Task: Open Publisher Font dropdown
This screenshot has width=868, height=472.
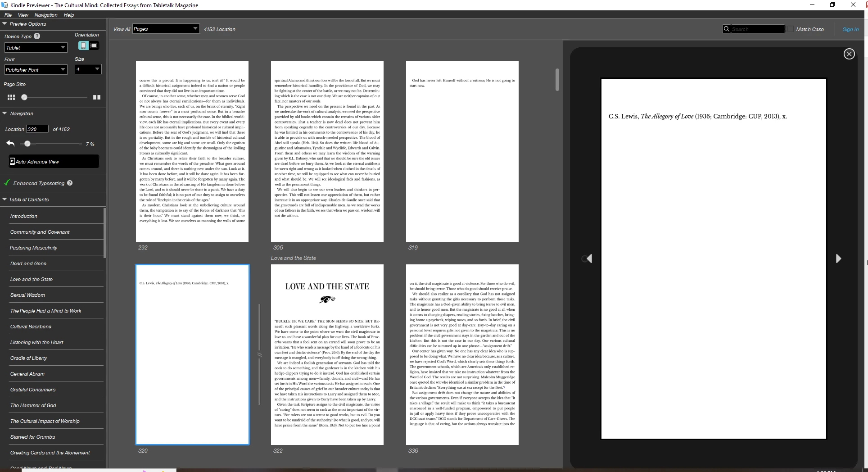Action: click(36, 70)
